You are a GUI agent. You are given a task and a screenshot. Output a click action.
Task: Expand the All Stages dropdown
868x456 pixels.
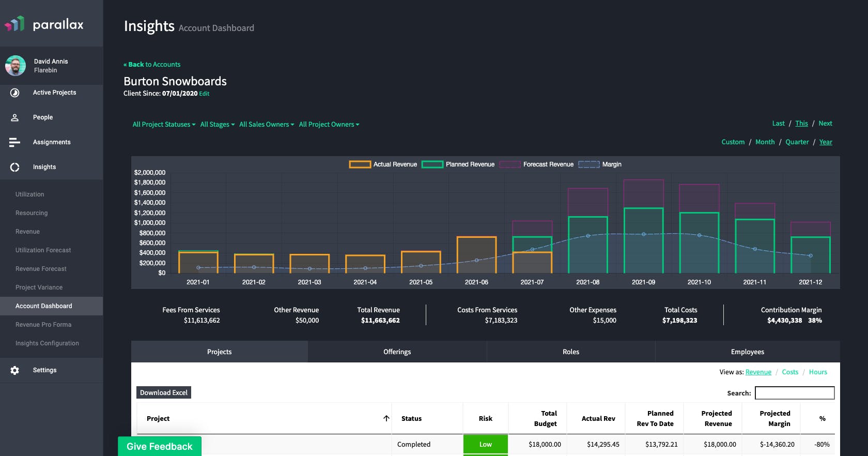point(217,125)
